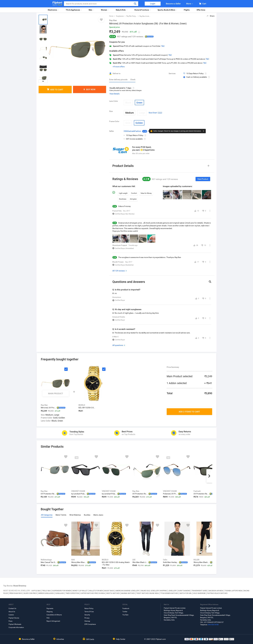
Task: Click the Login button
Action: (153, 4)
